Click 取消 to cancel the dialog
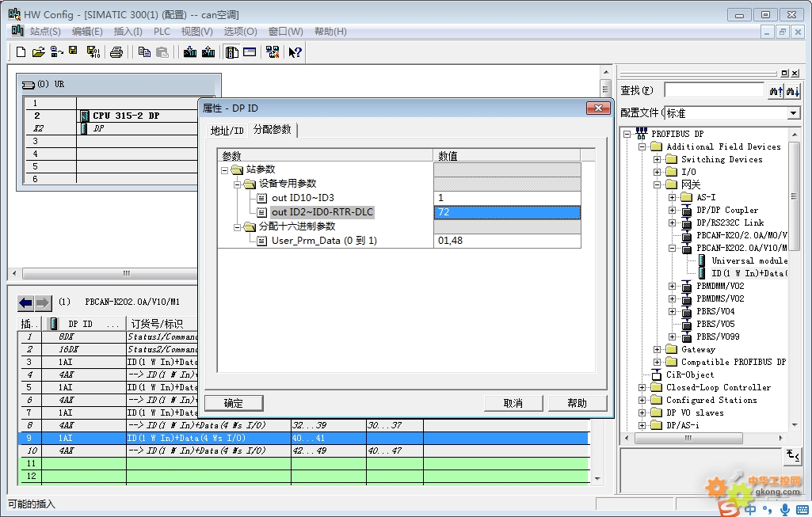The height and width of the screenshot is (517, 812). 513,403
